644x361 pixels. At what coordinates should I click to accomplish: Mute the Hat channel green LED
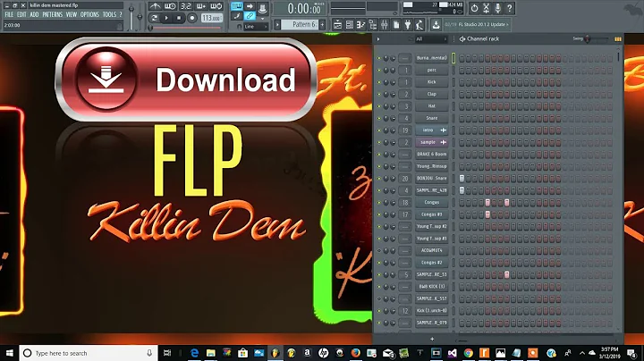(378, 105)
